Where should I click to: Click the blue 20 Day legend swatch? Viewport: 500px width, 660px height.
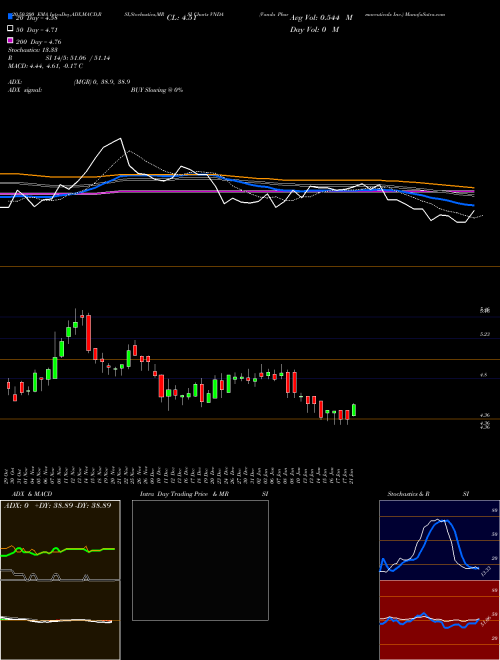[x=10, y=17]
